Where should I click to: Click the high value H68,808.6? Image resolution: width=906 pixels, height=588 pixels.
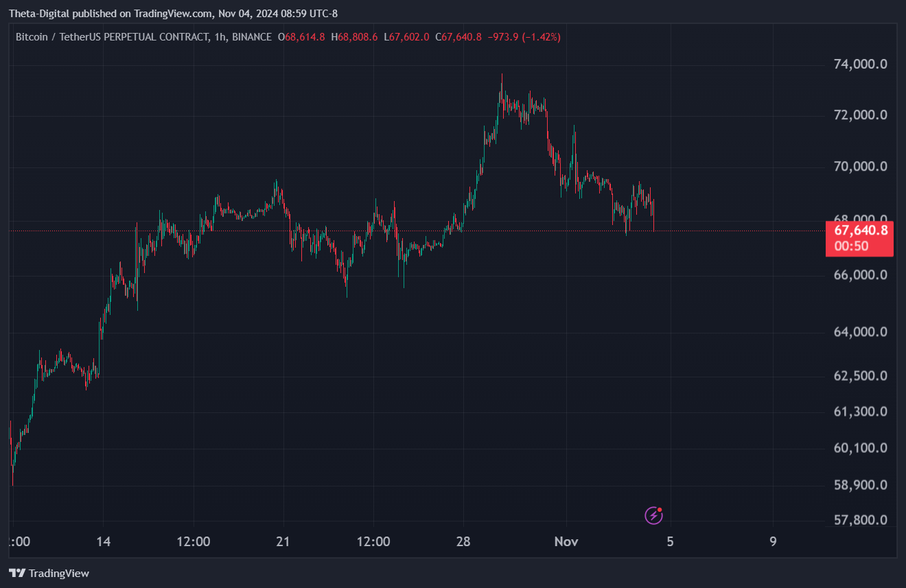point(355,37)
